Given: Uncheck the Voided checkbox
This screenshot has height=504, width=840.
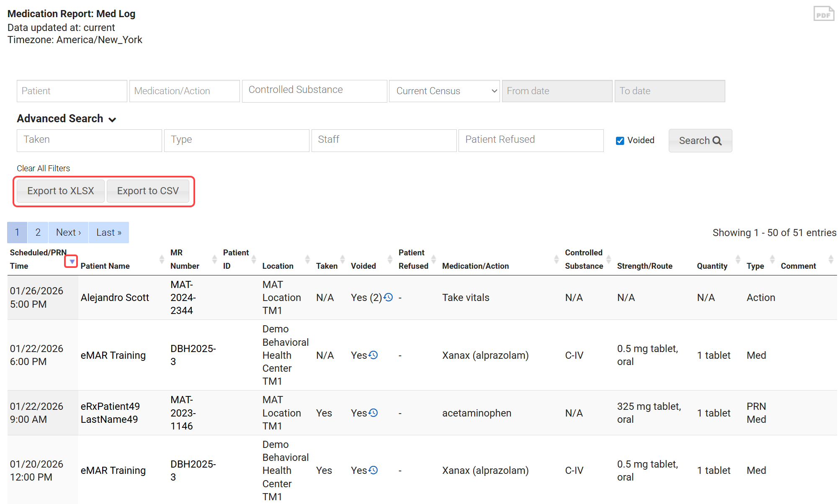Looking at the screenshot, I should coord(620,141).
